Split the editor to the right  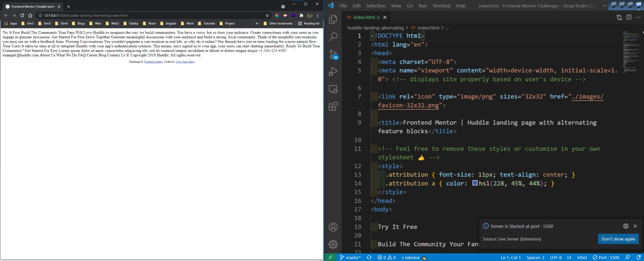pos(629,17)
